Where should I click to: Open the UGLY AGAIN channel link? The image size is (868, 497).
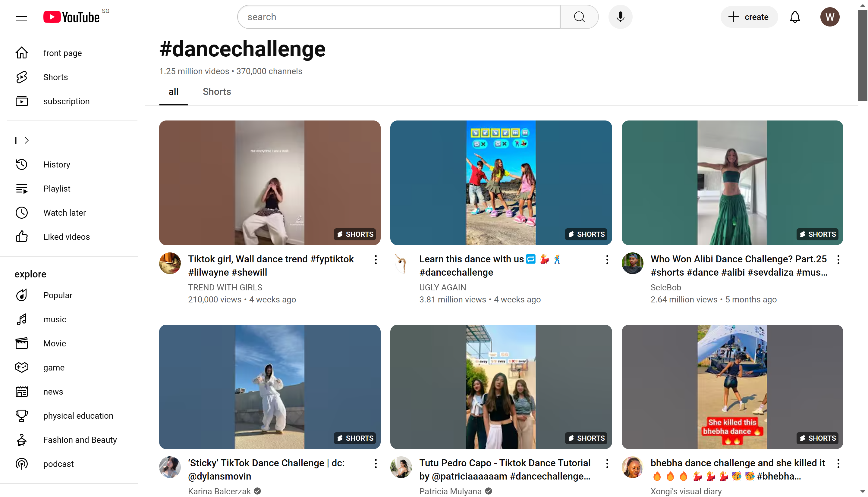tap(442, 287)
